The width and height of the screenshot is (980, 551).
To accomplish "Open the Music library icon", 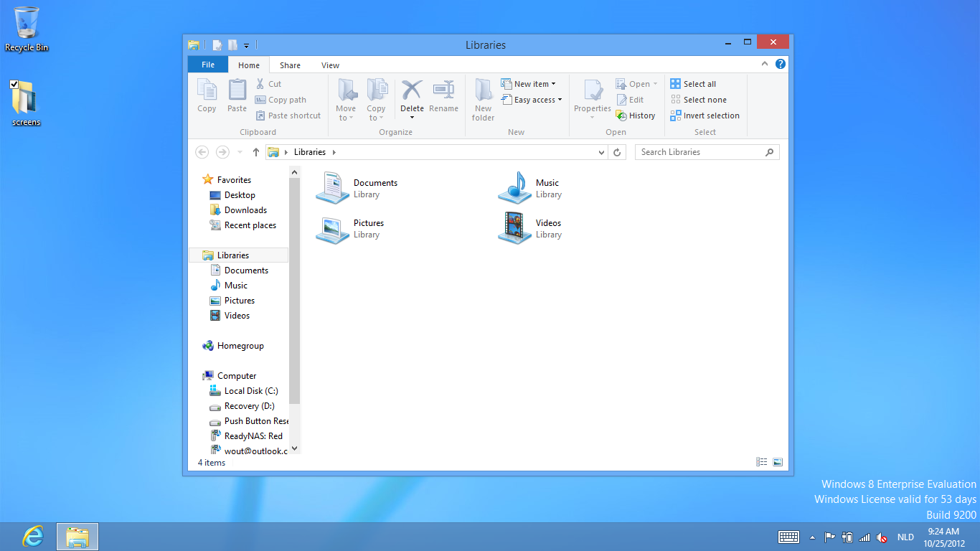I will (514, 188).
